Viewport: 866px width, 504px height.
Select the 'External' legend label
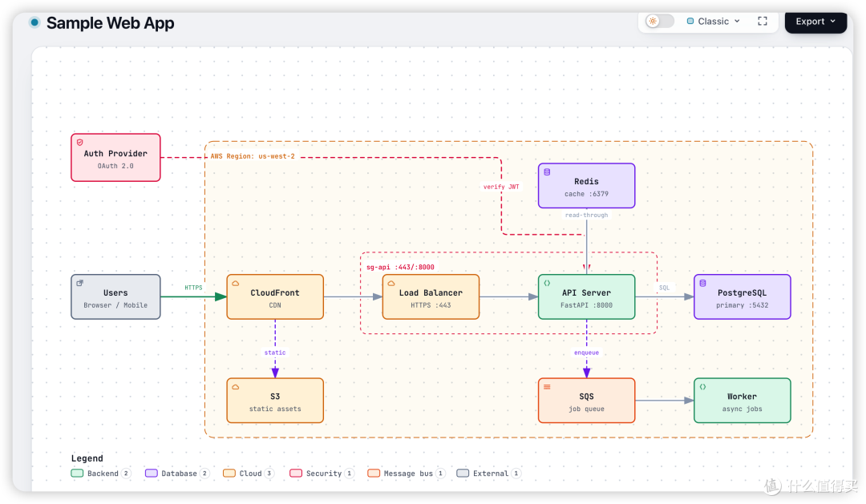point(491,474)
